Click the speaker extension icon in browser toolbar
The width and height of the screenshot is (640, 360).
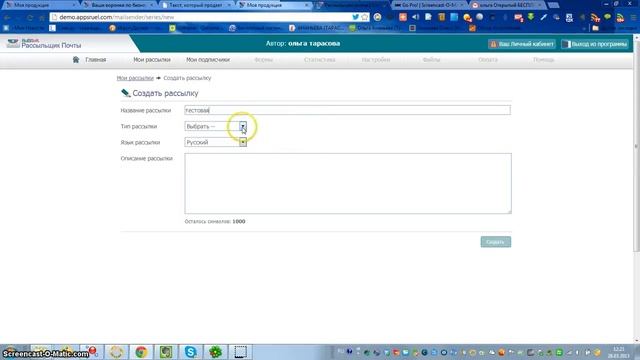click(415, 17)
